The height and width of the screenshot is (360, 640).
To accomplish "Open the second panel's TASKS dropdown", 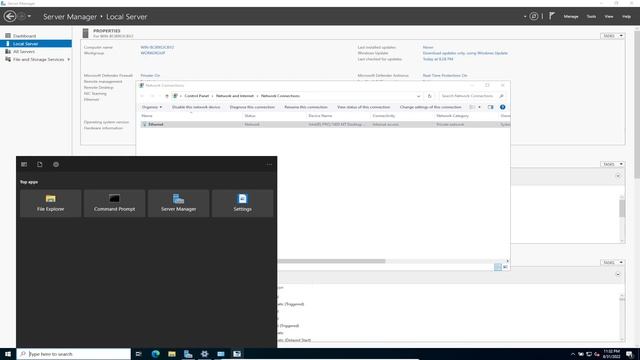I will [x=612, y=164].
